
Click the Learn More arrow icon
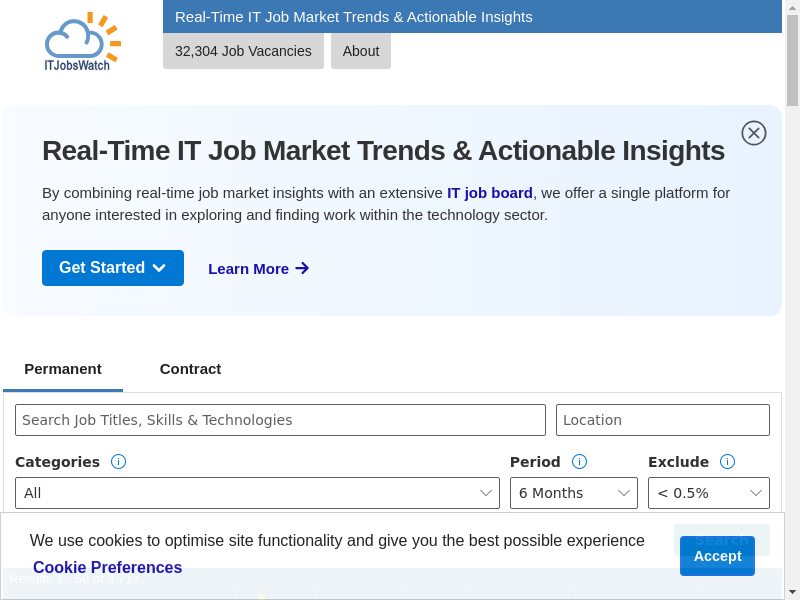tap(302, 268)
